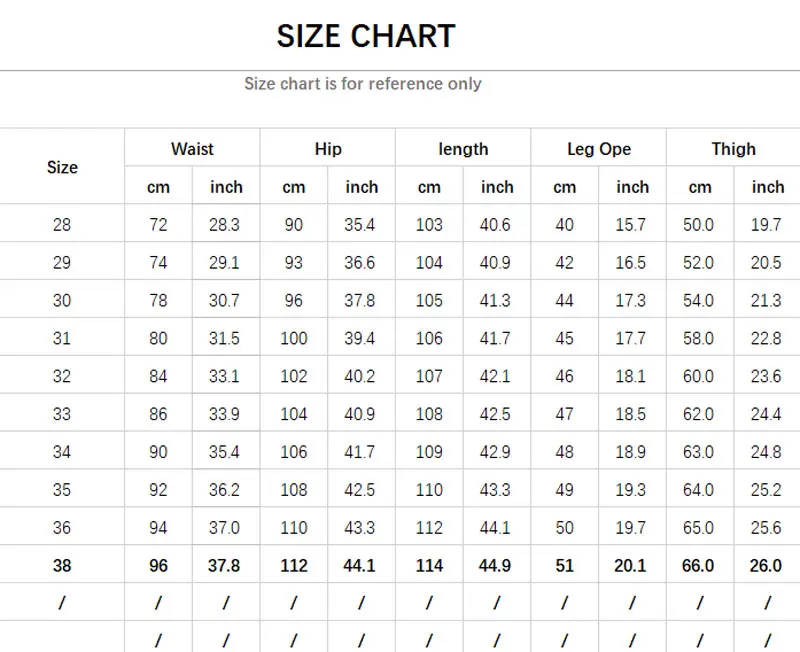Select the size 28 row label

coord(62,225)
